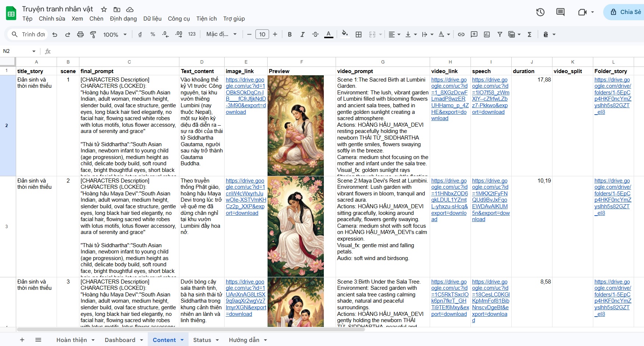This screenshot has width=644, height=346.
Task: Click the Print icon
Action: pos(80,35)
